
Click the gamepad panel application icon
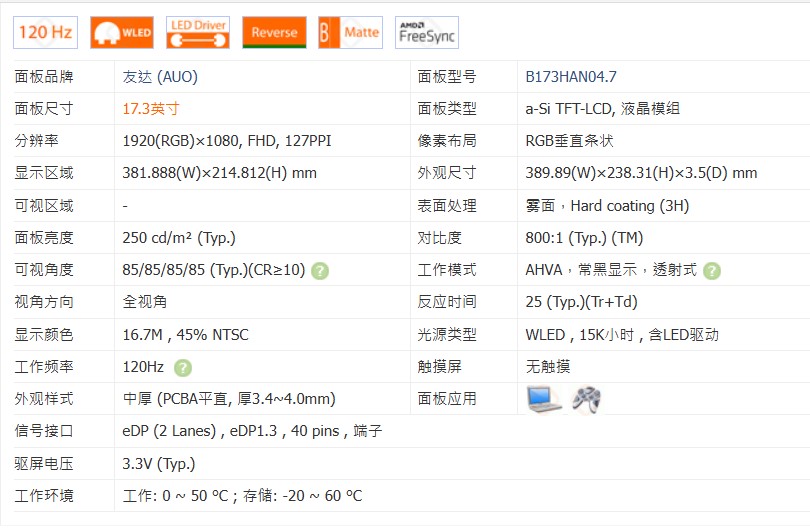coord(585,399)
